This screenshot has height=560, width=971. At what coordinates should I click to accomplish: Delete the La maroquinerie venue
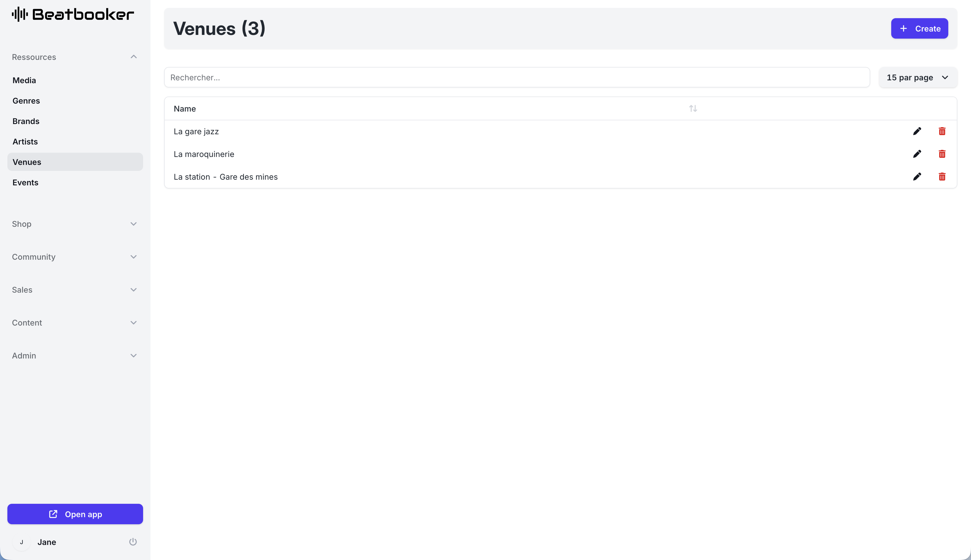coord(942,154)
